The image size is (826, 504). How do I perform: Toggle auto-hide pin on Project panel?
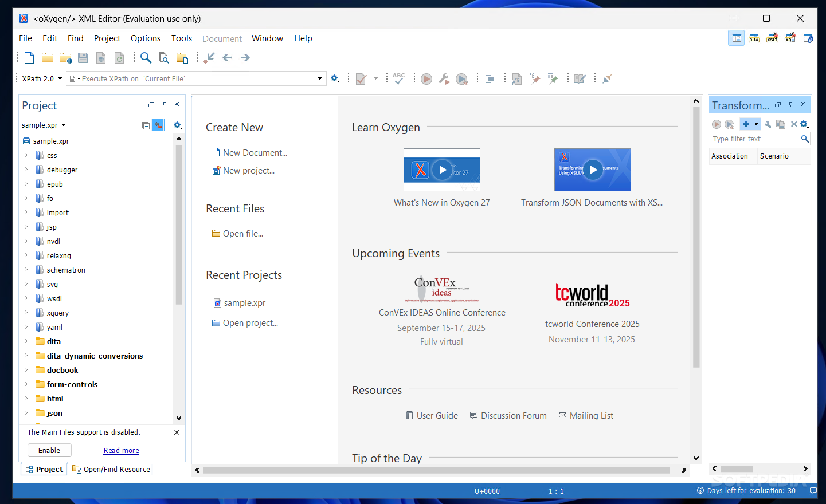tap(165, 104)
